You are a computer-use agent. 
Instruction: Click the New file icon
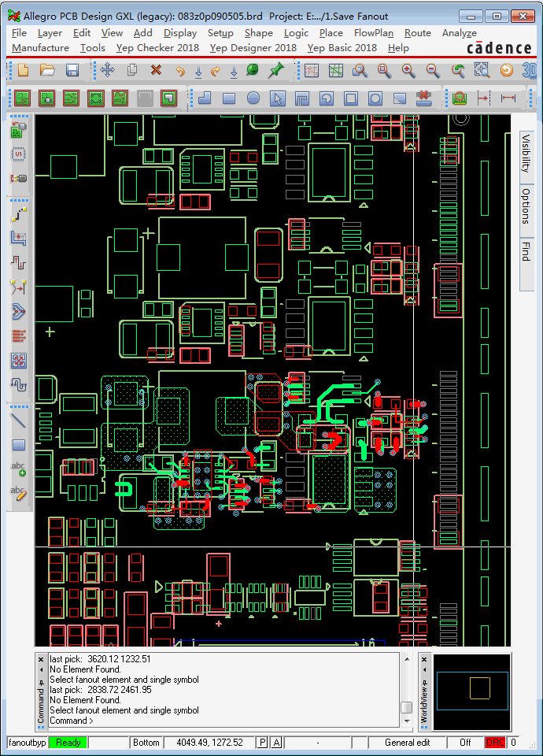(x=23, y=70)
